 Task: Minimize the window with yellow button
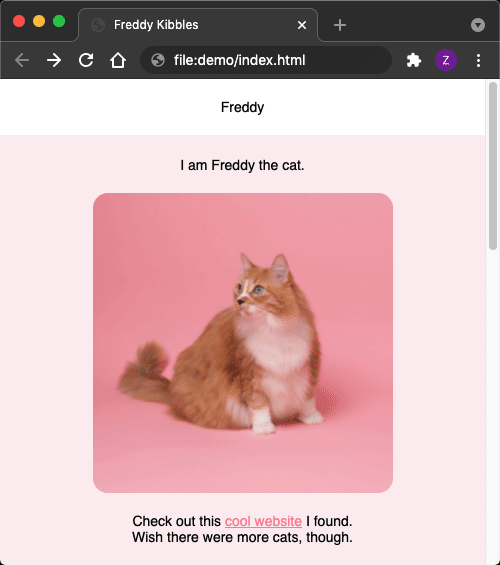39,21
